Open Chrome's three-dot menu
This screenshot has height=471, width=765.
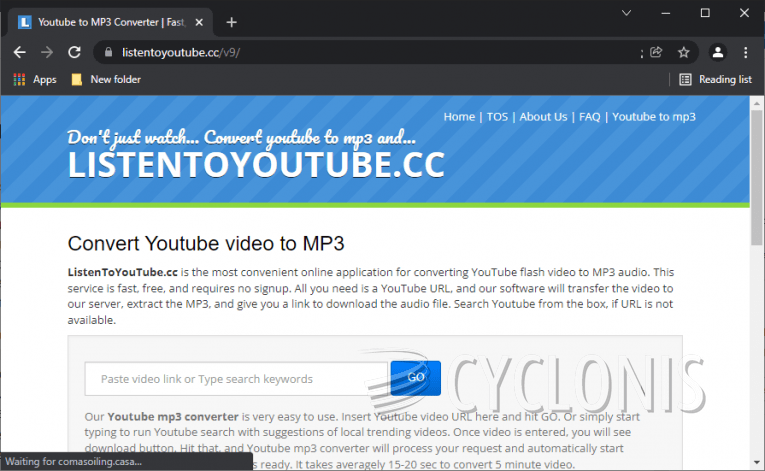tap(746, 52)
